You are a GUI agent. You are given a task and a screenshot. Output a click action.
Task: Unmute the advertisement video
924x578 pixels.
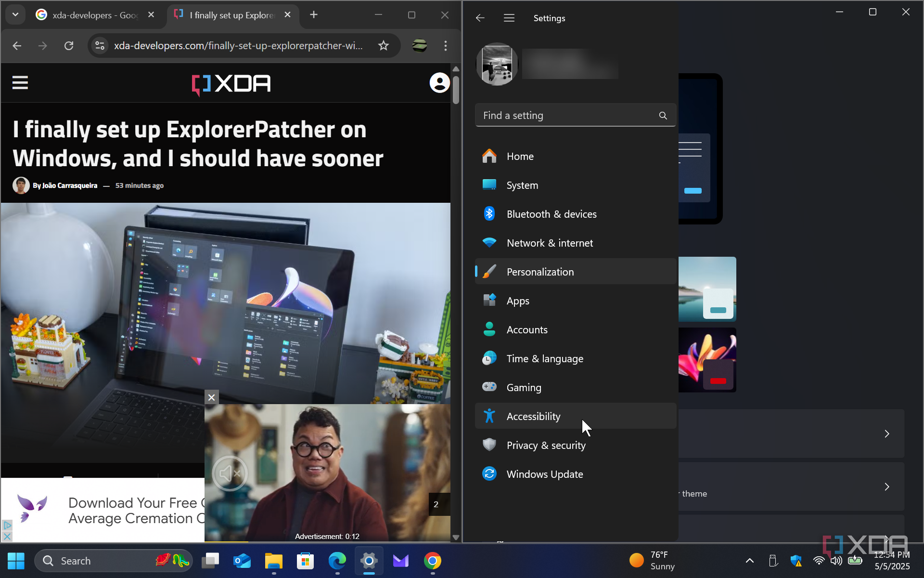click(x=230, y=473)
